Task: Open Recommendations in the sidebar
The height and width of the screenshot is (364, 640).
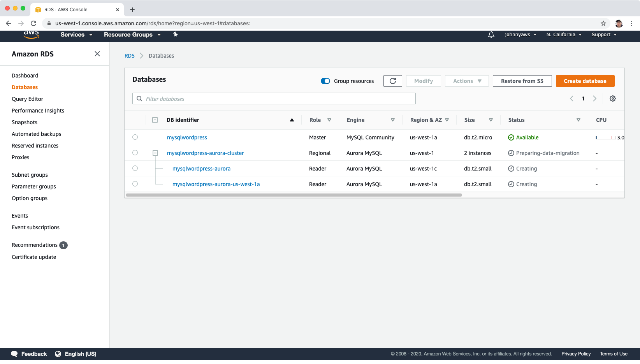Action: (35, 245)
